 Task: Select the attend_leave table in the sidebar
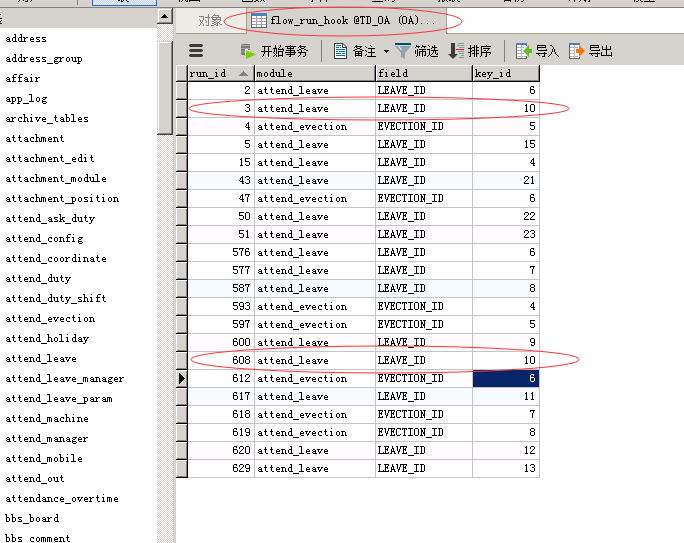click(x=41, y=359)
